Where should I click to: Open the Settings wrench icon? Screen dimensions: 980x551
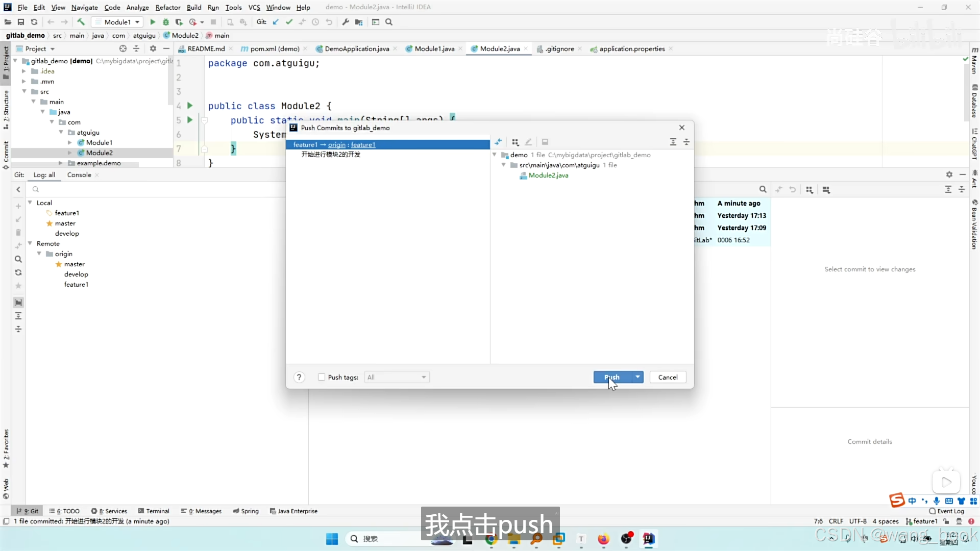coord(346,22)
